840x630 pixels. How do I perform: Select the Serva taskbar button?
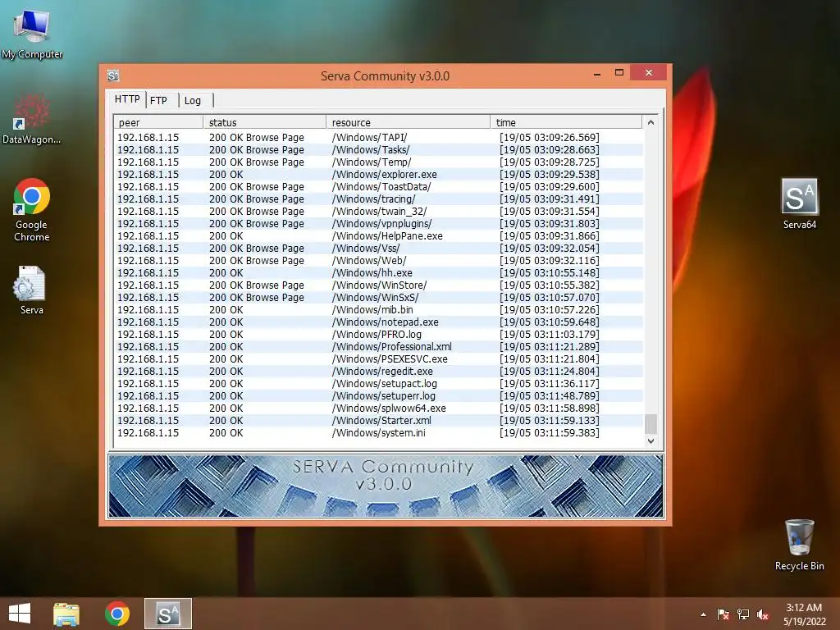pyautogui.click(x=167, y=614)
